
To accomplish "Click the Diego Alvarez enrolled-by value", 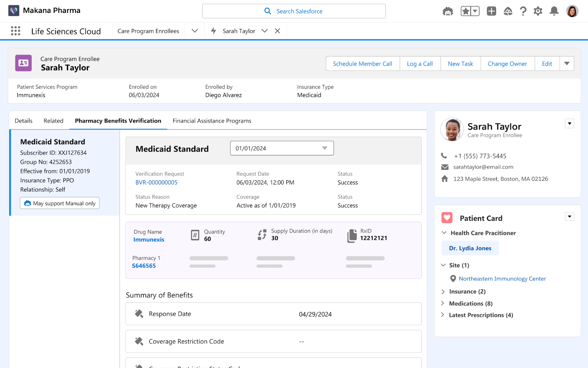I will (x=223, y=95).
